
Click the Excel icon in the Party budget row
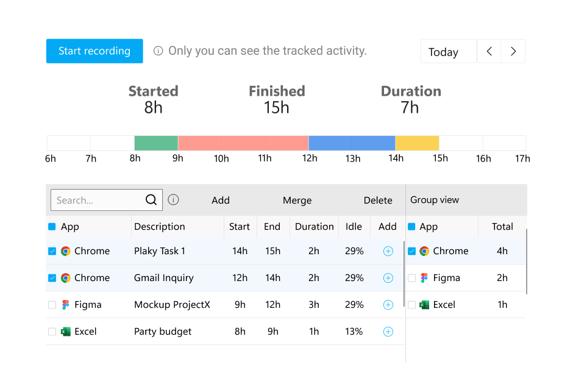[65, 332]
